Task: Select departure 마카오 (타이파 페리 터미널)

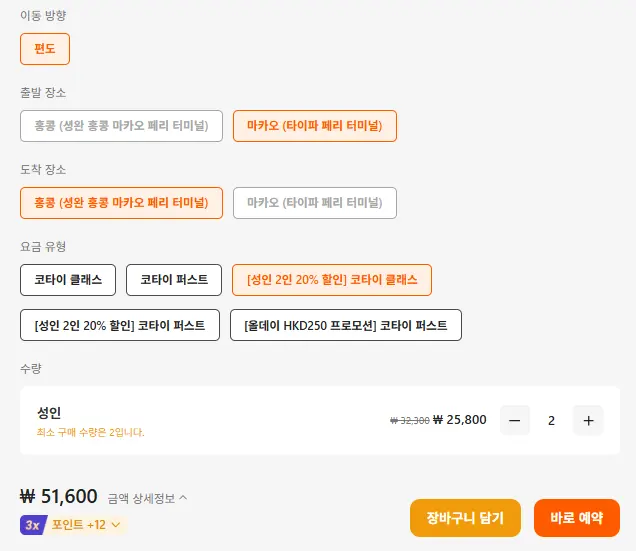Action: [x=315, y=126]
